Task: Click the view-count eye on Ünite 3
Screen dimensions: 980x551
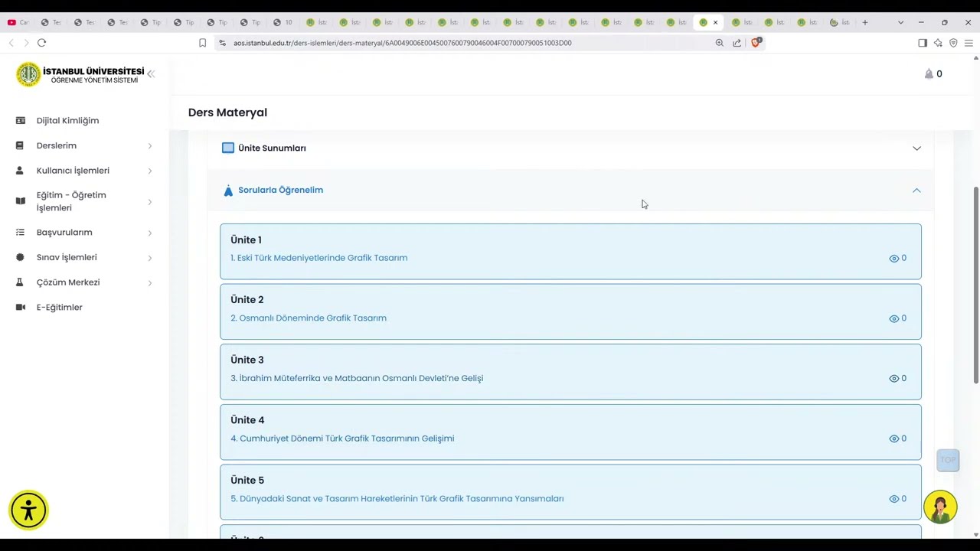Action: pyautogui.click(x=893, y=378)
